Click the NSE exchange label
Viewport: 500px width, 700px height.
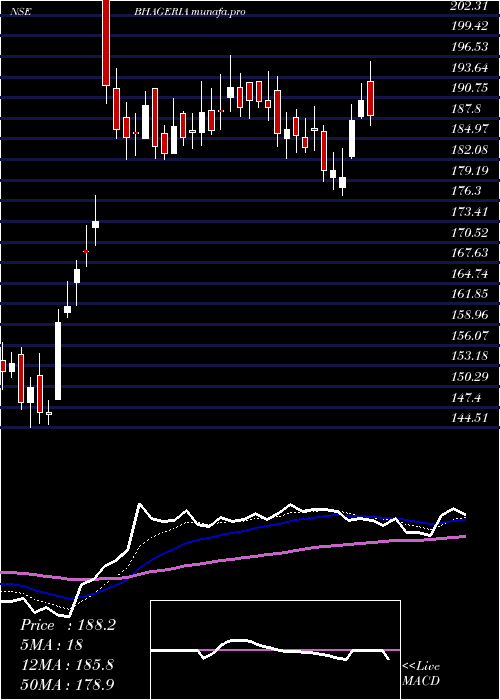20,12
